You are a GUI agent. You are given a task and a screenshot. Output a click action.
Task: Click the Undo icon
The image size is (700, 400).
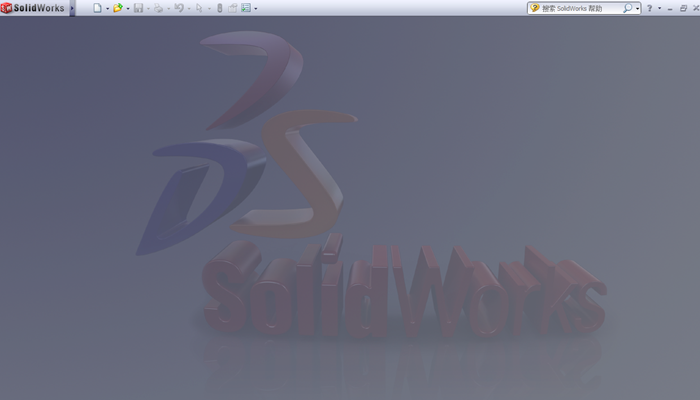(179, 8)
